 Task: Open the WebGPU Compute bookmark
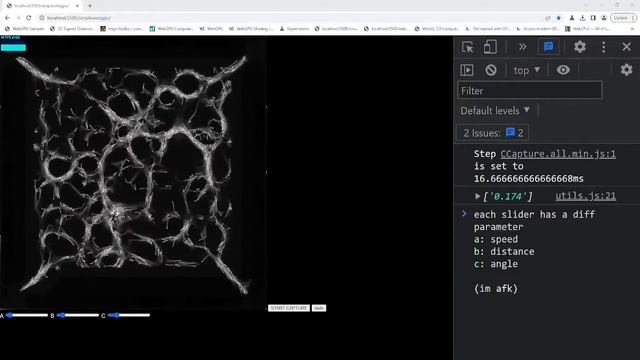pos(172,29)
